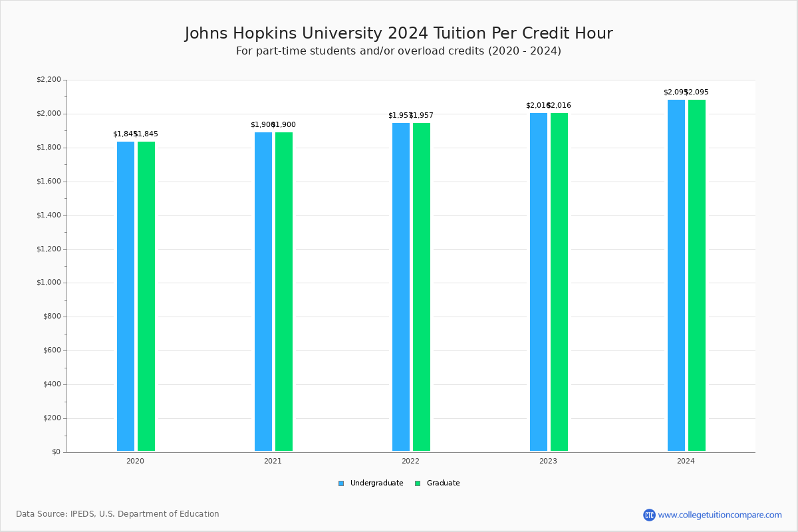The image size is (798, 532).
Task: Select the 2024 Undergraduate blue bar
Action: (676, 275)
